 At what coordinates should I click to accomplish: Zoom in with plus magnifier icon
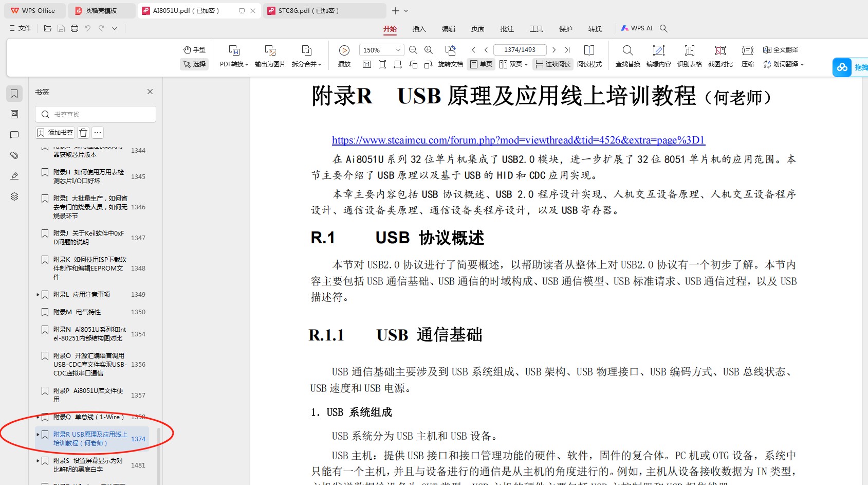pos(429,50)
